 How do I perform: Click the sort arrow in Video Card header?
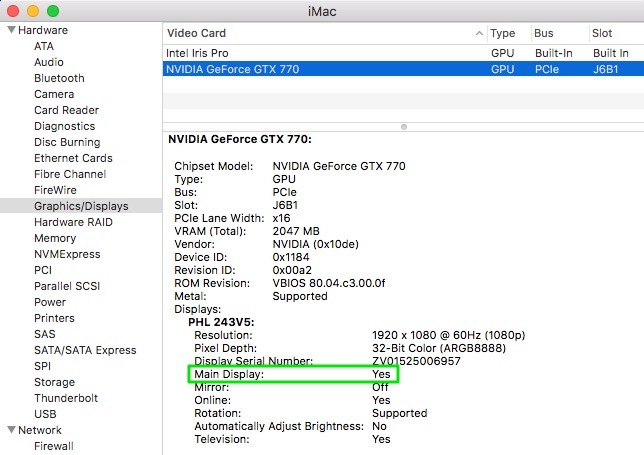point(479,33)
